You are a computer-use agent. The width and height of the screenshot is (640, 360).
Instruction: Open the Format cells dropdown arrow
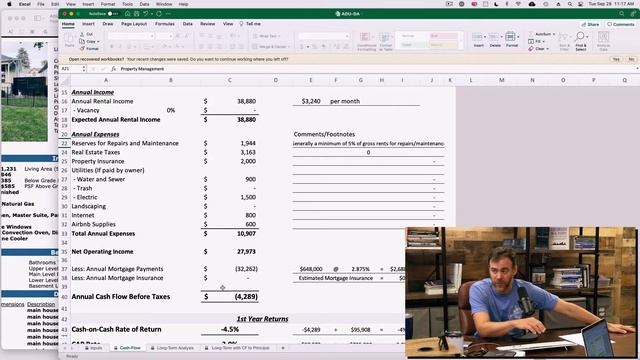tap(518, 37)
